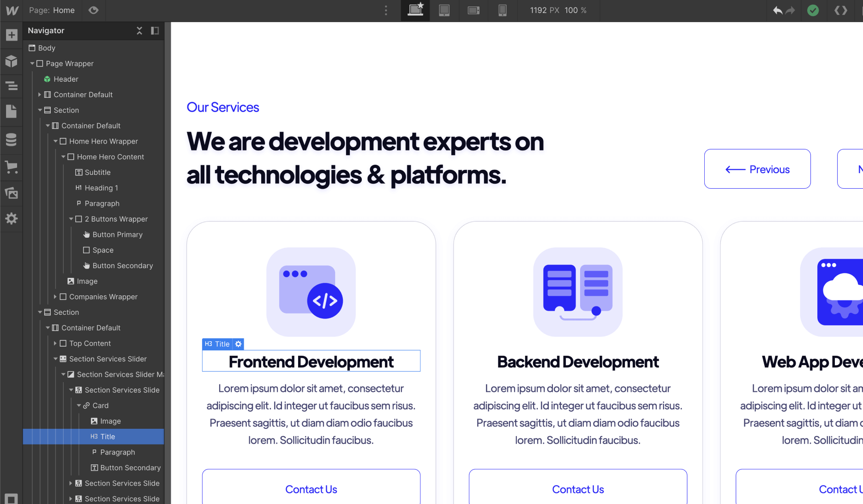Switch to tablet breakpoint preview
The image size is (863, 504).
pos(444,10)
